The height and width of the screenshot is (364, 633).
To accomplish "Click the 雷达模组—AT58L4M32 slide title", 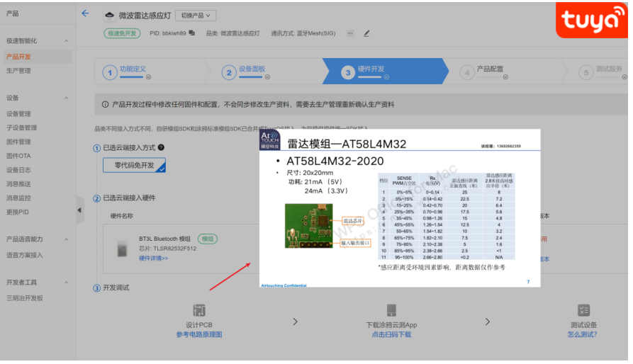I will pos(347,144).
